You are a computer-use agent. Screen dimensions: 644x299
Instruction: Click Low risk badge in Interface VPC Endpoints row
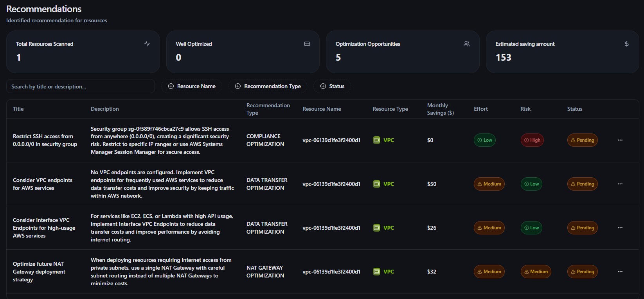tap(531, 228)
